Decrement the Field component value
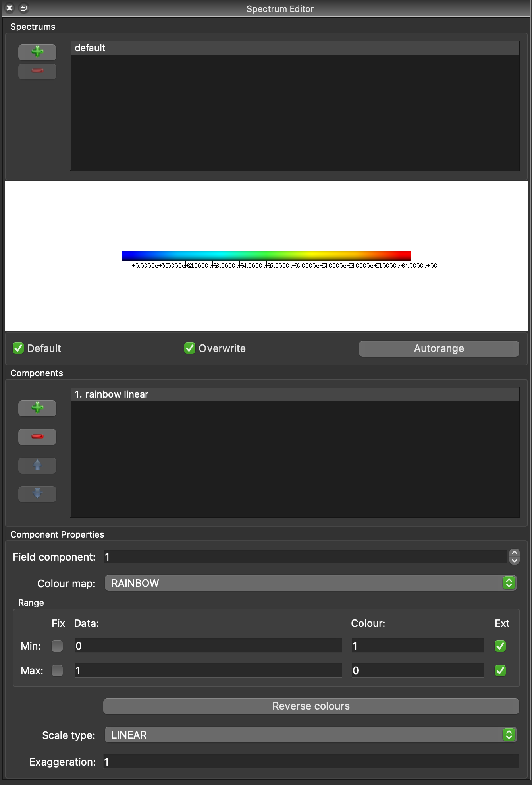 pos(515,561)
